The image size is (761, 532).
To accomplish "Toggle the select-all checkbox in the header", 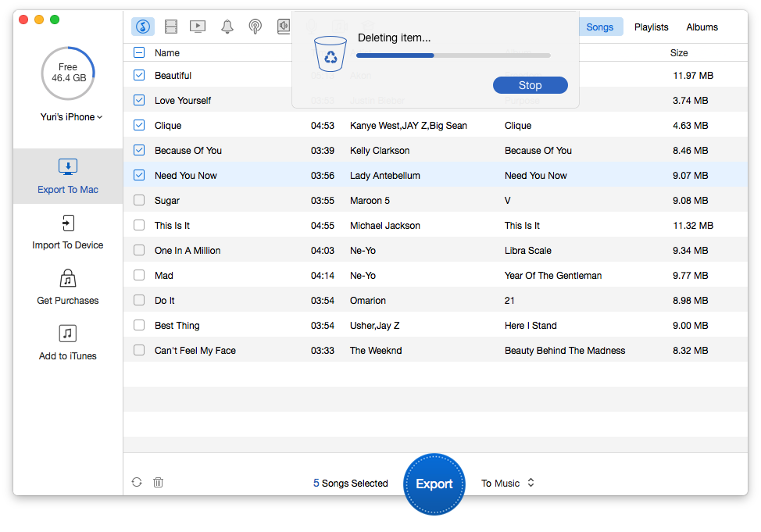I will point(139,52).
